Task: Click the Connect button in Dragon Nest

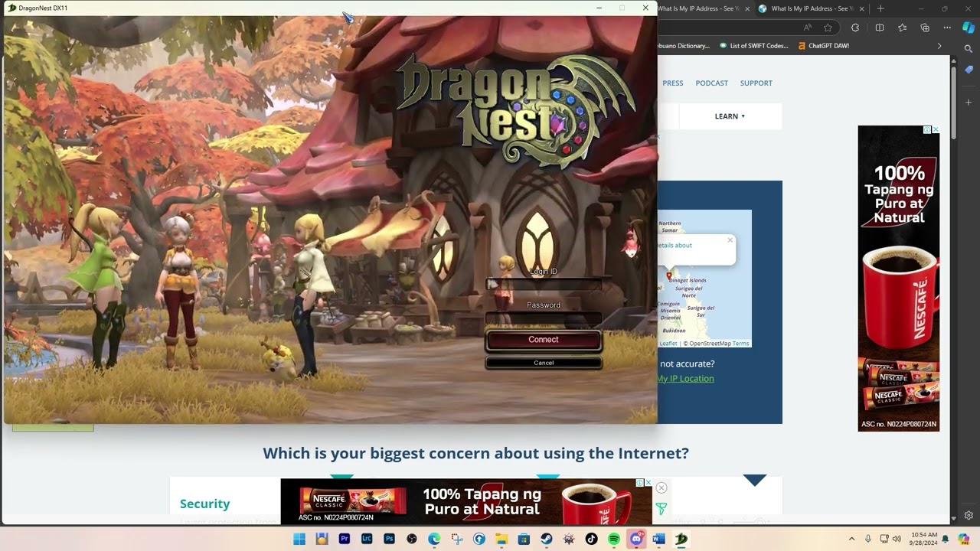Action: [544, 340]
